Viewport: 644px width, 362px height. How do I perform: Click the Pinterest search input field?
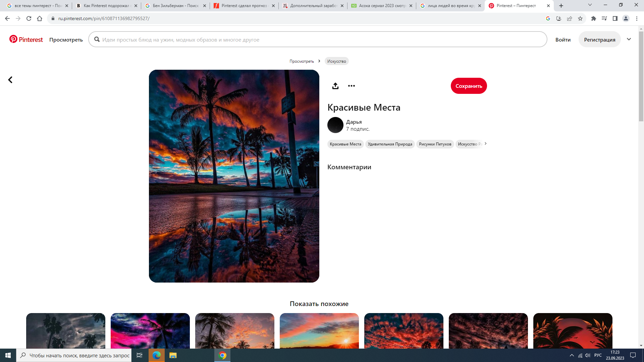[318, 40]
